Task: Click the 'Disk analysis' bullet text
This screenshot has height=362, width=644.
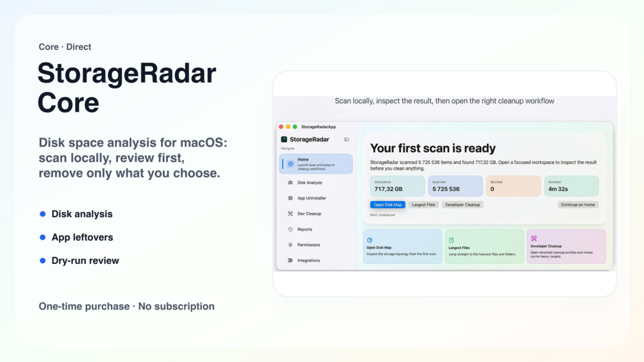Action: click(82, 214)
